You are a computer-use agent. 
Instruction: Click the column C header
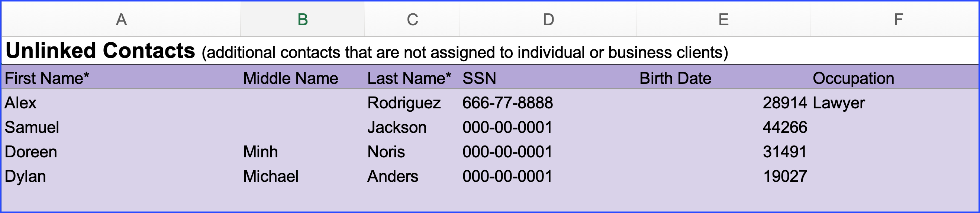click(x=412, y=19)
